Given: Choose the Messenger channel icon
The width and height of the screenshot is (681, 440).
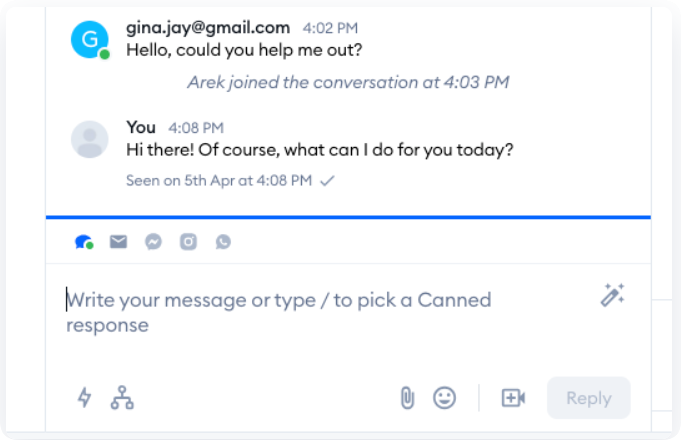Looking at the screenshot, I should 153,241.
